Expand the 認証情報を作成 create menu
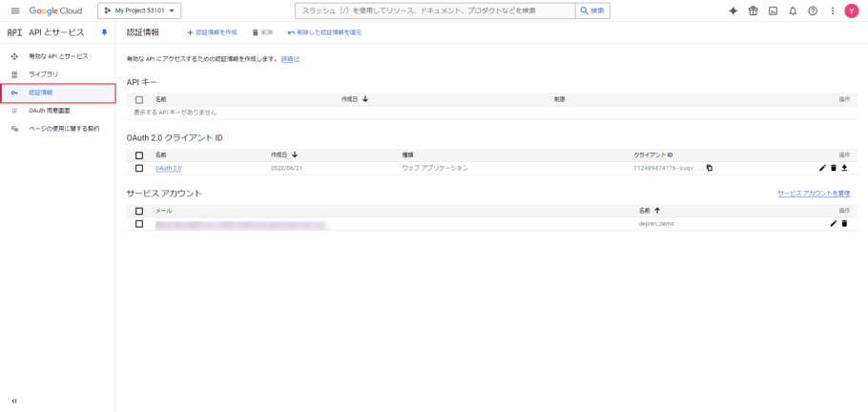 tap(211, 32)
